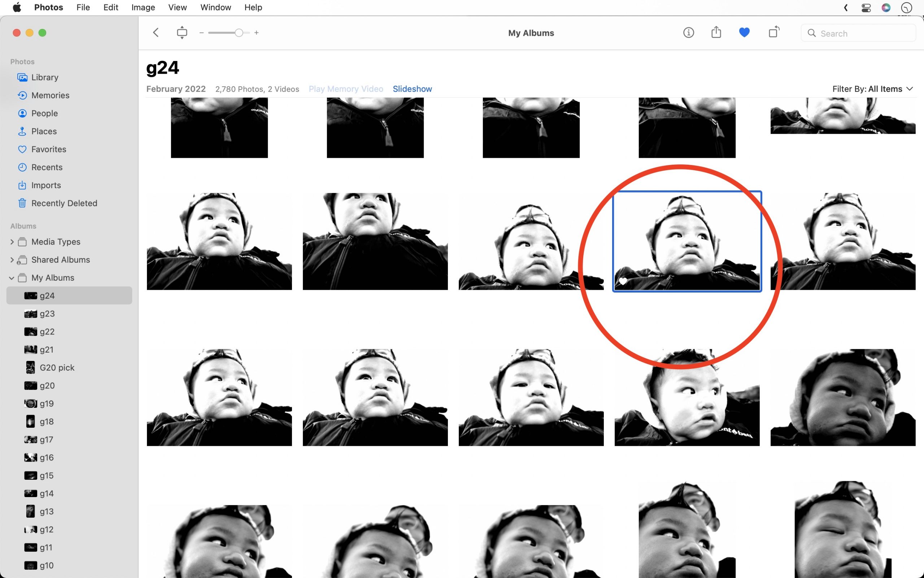
Task: Click the My Albums toolbar title
Action: [531, 33]
